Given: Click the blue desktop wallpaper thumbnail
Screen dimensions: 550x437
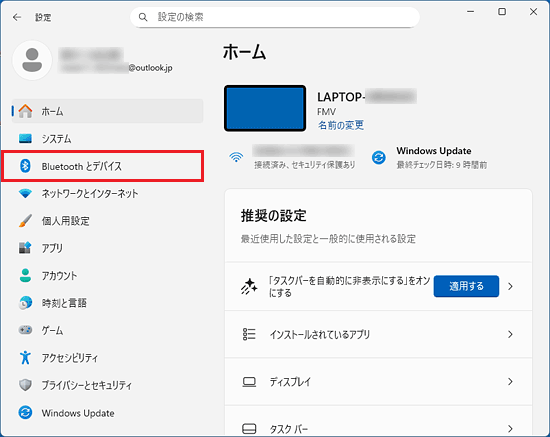Looking at the screenshot, I should click(265, 108).
